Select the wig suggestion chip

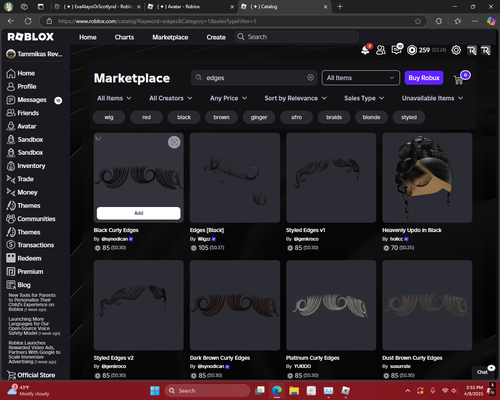(109, 117)
